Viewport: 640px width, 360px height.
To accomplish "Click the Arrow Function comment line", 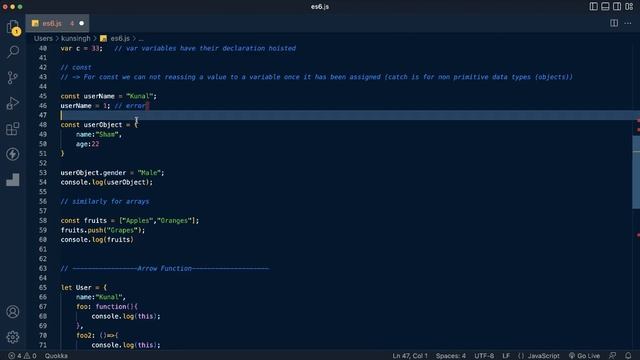I will click(x=165, y=269).
